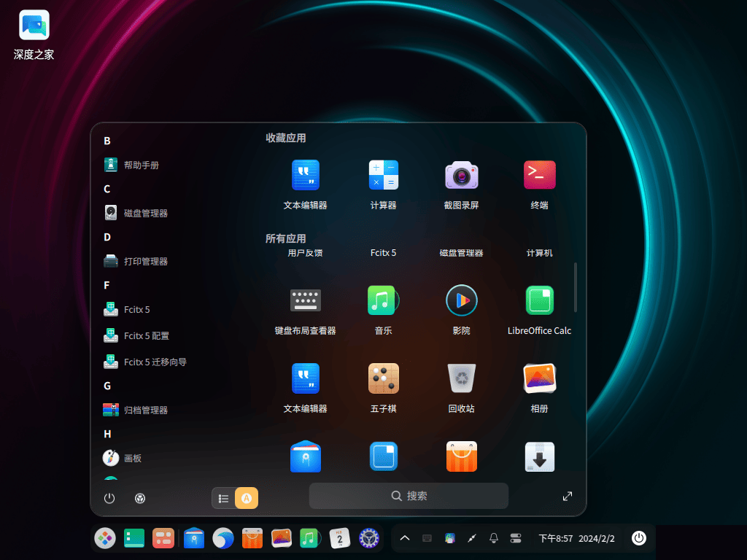Viewport: 747px width, 560px height.
Task: Click inside the 搜索 search field
Action: (x=409, y=495)
